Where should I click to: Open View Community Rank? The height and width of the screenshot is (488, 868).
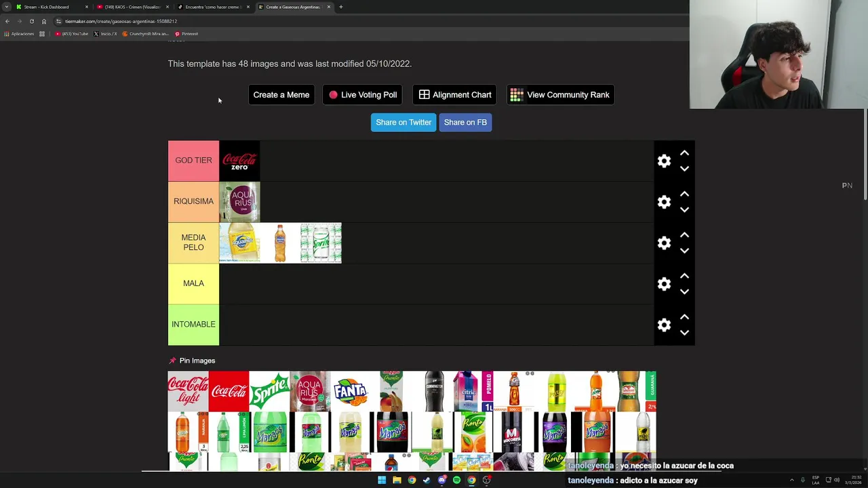pos(560,95)
